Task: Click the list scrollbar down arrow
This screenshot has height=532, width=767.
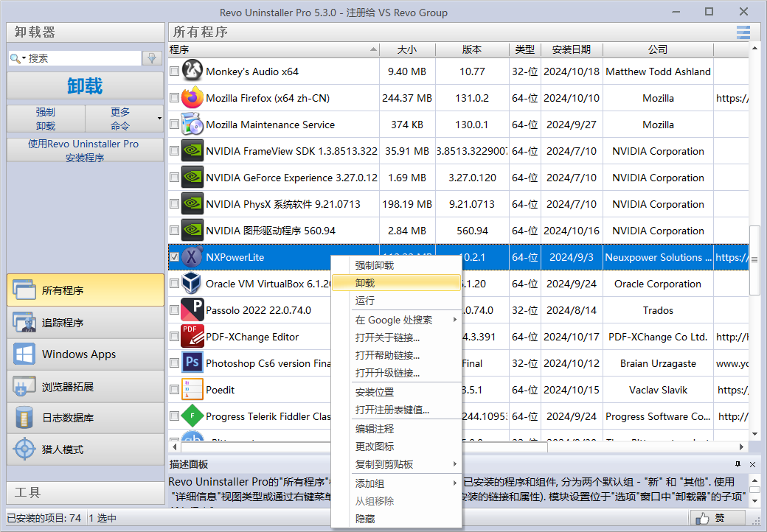Action: point(754,433)
